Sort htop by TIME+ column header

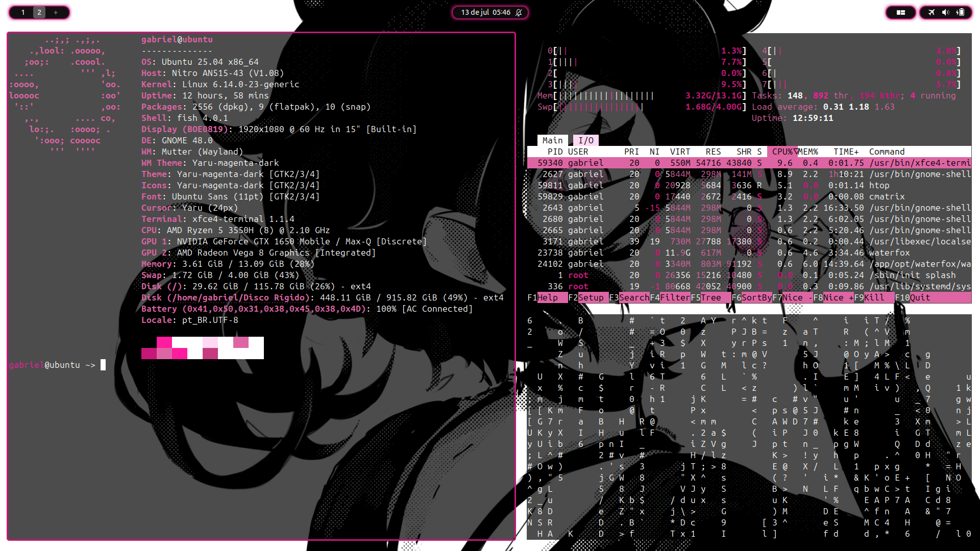(x=846, y=152)
